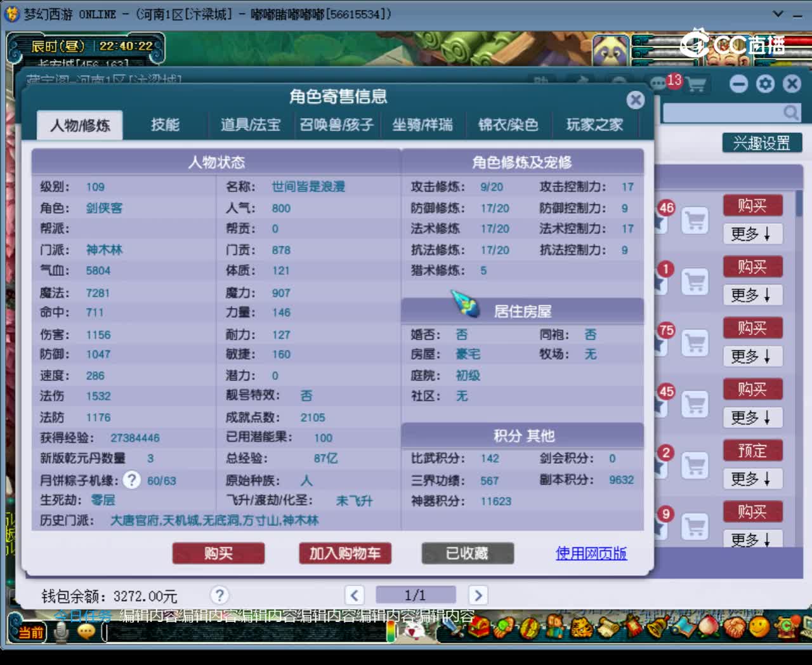Click the 预定 button
This screenshot has height=665, width=812.
coord(752,451)
